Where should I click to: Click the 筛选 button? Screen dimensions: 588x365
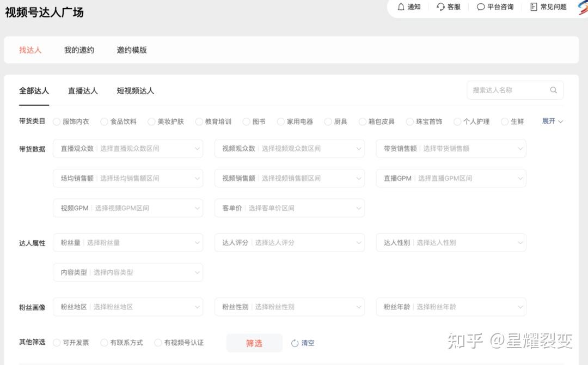pyautogui.click(x=254, y=343)
